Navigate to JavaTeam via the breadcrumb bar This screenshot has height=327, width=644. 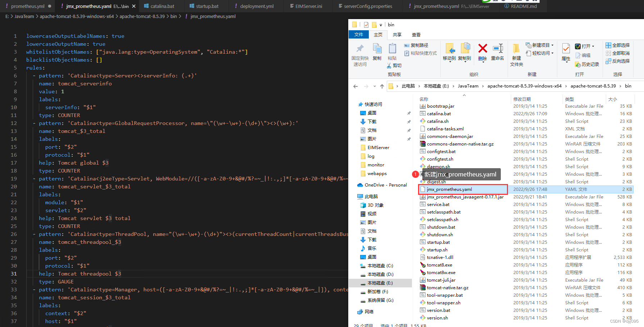pyautogui.click(x=468, y=86)
